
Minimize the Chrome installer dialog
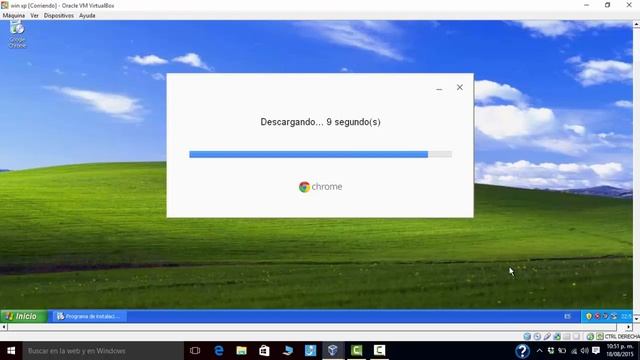pyautogui.click(x=439, y=88)
